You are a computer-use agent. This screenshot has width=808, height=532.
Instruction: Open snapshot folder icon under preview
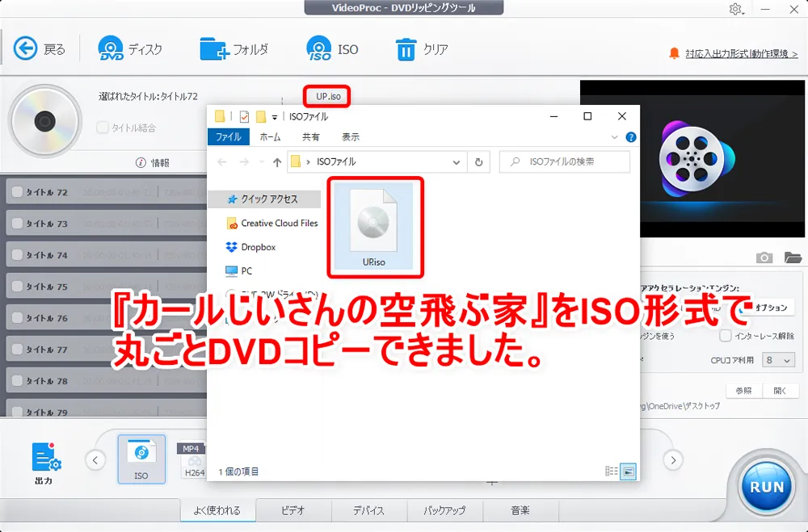[x=793, y=257]
